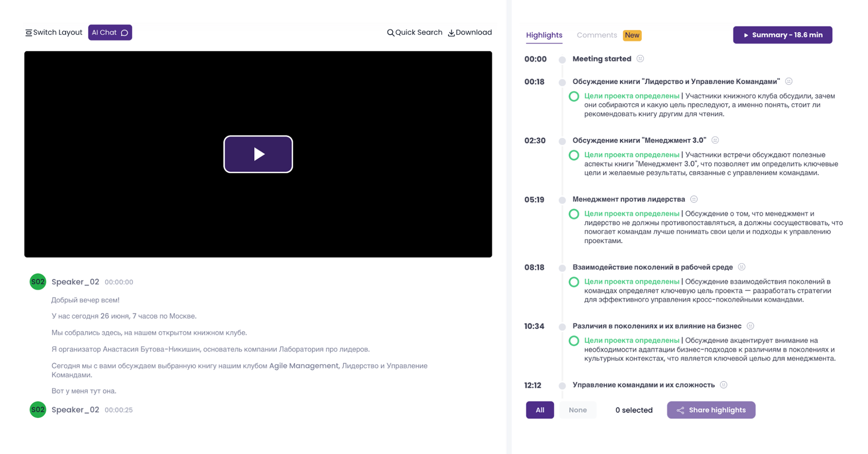The width and height of the screenshot is (868, 454).
Task: Click the None selection button
Action: [x=577, y=410]
